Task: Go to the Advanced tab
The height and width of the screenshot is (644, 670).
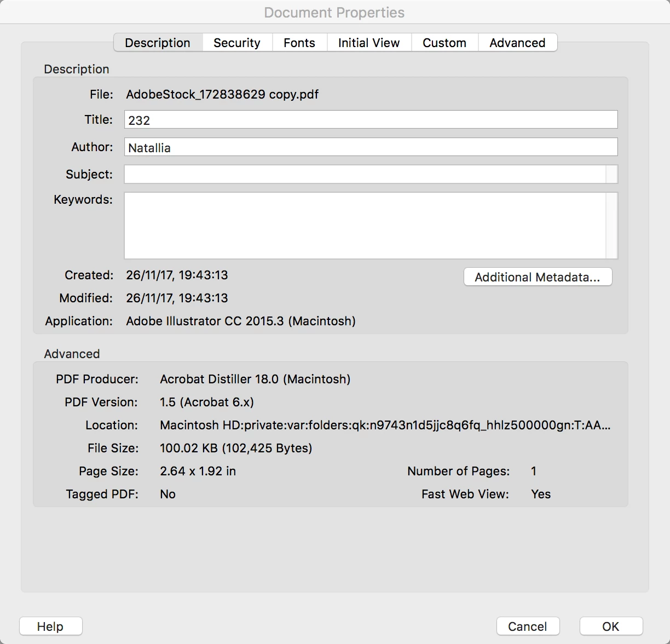Action: (517, 43)
